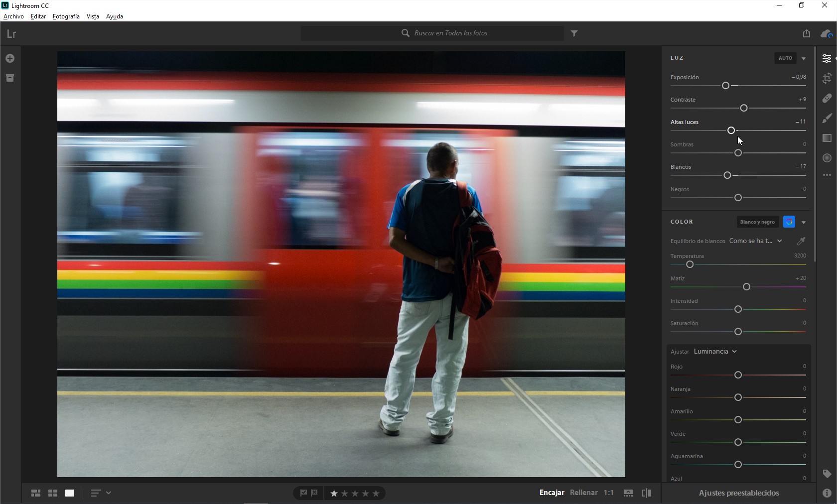Select the Healing Brush tool
The width and height of the screenshot is (837, 504).
click(x=827, y=98)
